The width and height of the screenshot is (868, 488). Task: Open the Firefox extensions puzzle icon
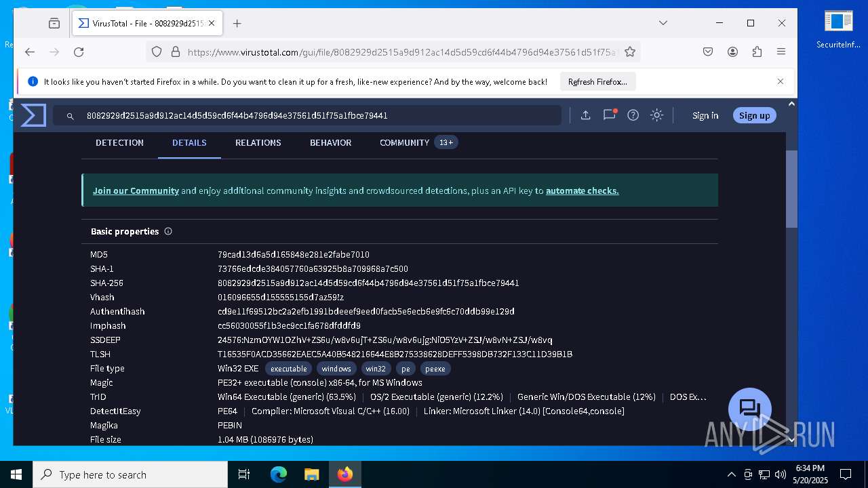tap(757, 52)
